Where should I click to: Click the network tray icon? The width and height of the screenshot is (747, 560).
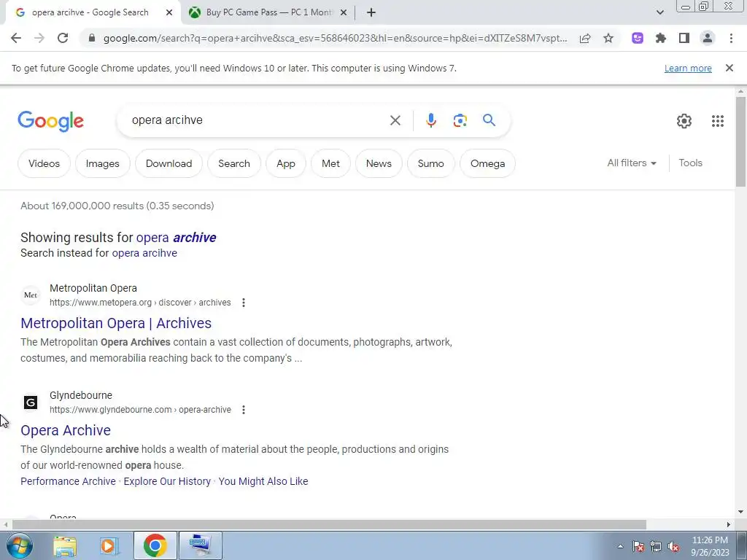656,547
